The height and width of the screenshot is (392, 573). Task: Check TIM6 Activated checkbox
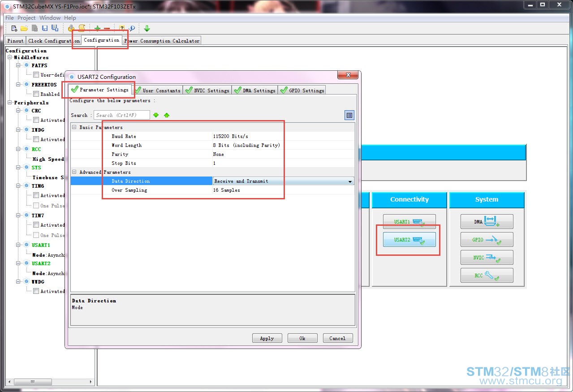(x=36, y=195)
